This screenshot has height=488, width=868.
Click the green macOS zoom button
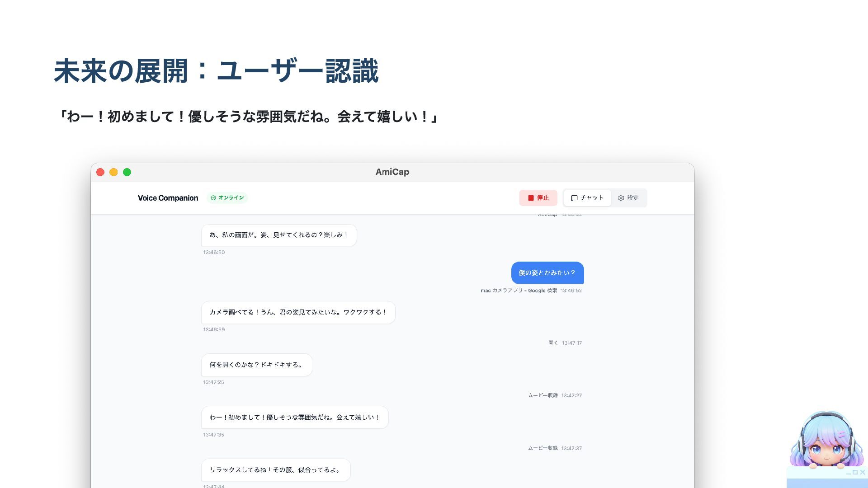pos(127,172)
